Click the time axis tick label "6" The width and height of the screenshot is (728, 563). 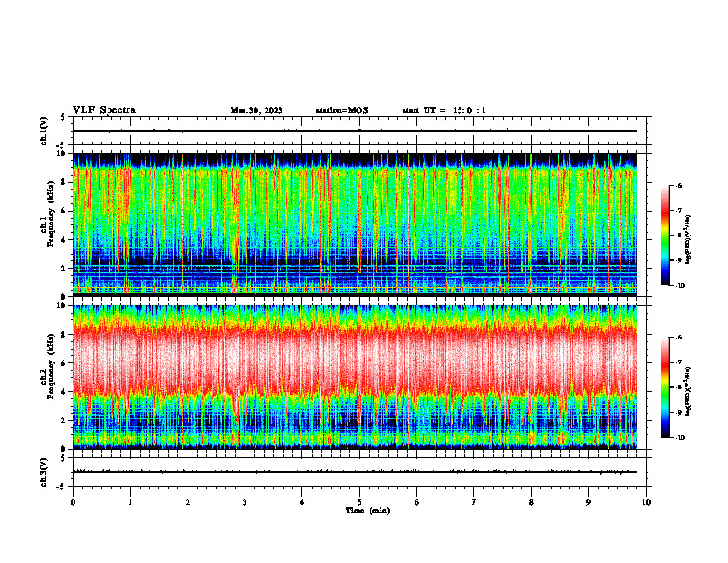click(417, 502)
